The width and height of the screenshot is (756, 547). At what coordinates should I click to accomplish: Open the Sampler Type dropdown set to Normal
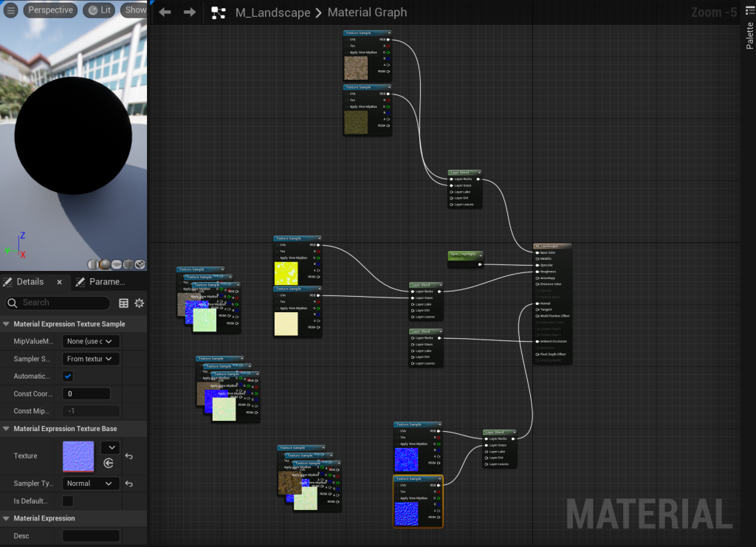(91, 484)
